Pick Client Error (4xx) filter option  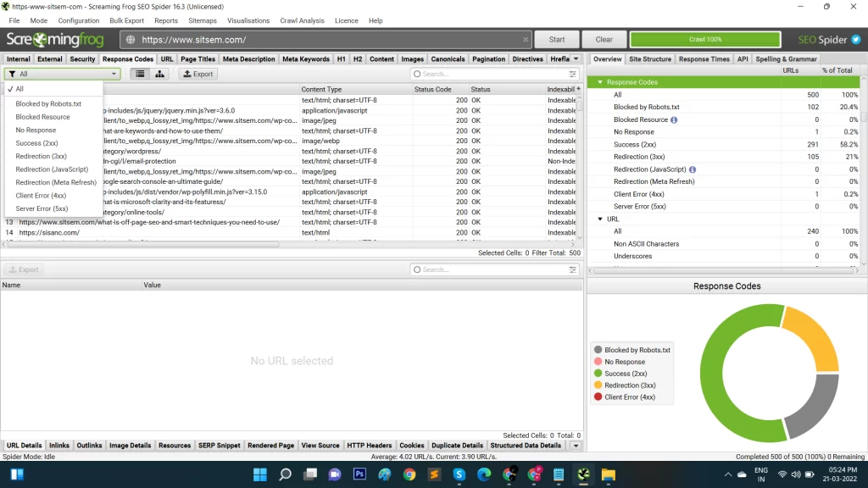pos(41,196)
